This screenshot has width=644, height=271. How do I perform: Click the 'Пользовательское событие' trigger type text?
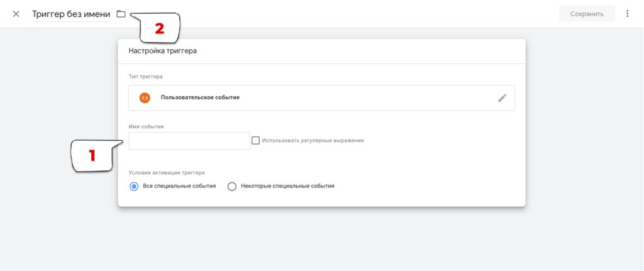click(200, 98)
